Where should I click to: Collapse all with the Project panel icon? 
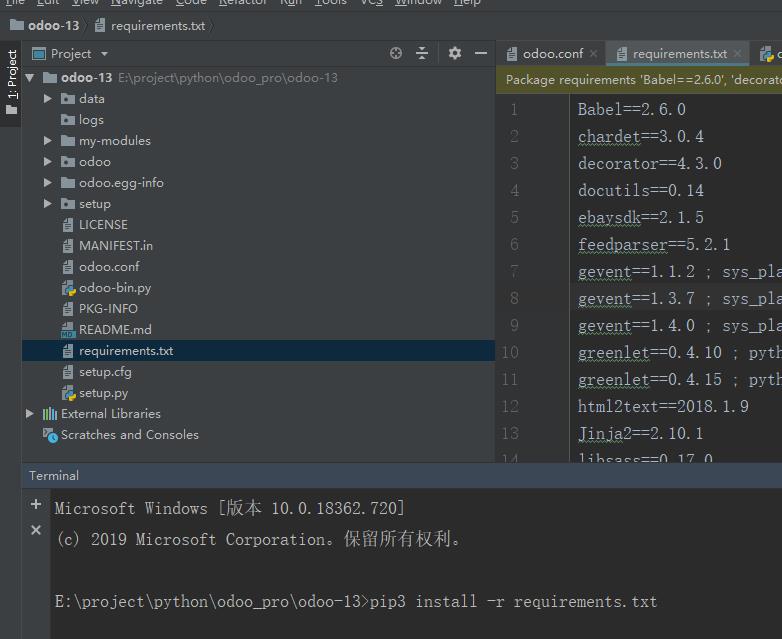[422, 53]
